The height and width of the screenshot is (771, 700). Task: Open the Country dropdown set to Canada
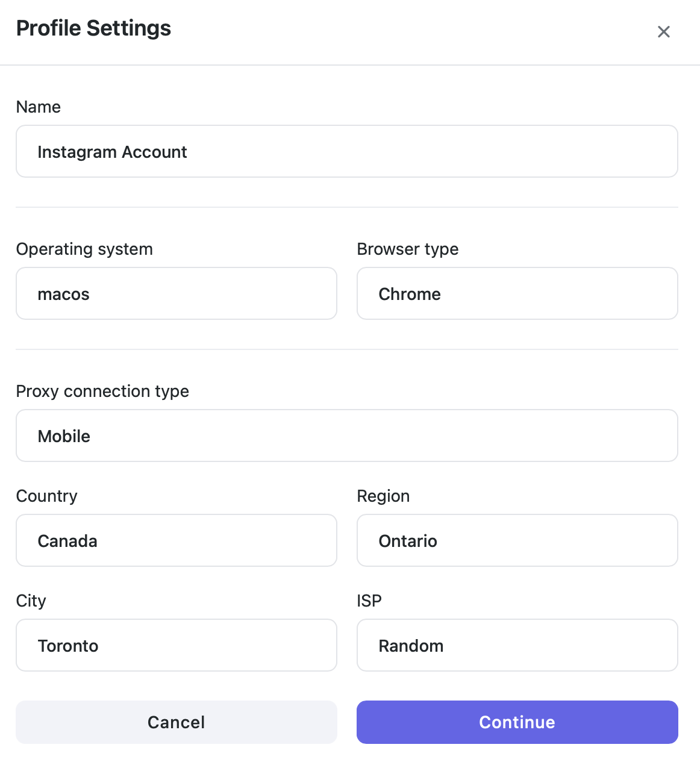[x=176, y=541]
